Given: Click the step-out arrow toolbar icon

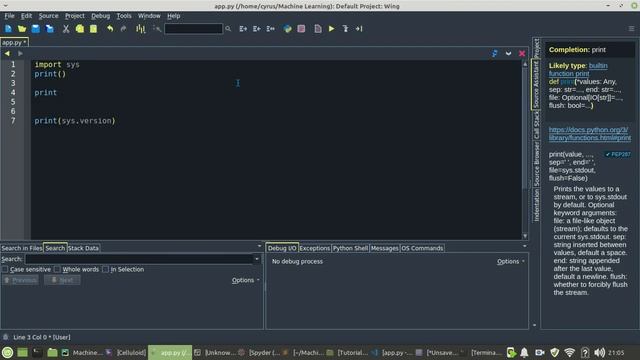Looking at the screenshot, I should point(359,29).
